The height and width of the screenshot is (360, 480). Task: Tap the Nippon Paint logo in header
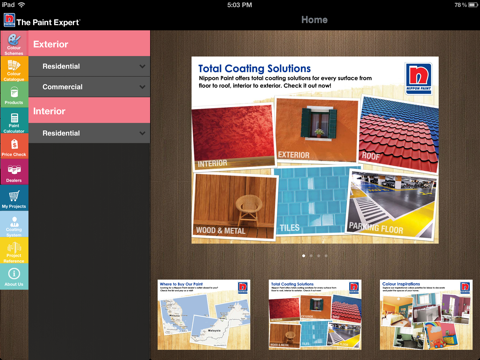9,20
